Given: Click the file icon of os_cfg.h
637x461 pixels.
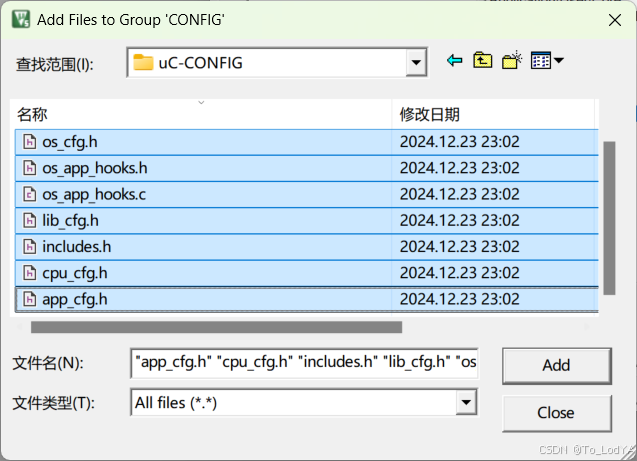Looking at the screenshot, I should click(29, 142).
